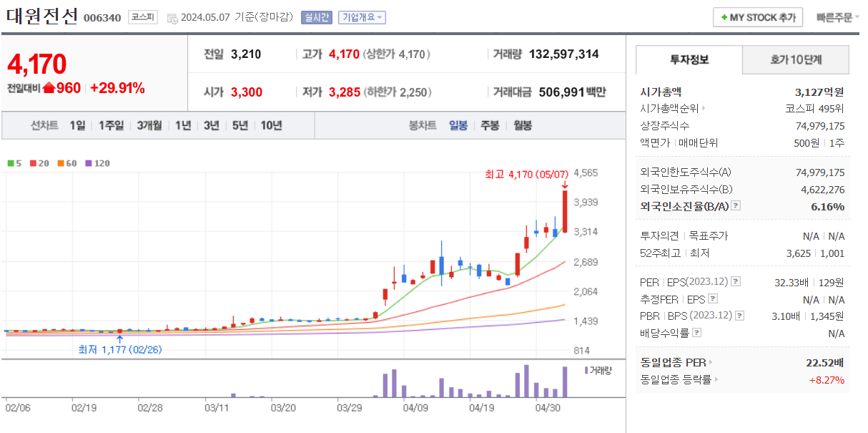The width and height of the screenshot is (868, 433).
Task: Click the 거래량 value 132,597,314
Action: coord(564,54)
